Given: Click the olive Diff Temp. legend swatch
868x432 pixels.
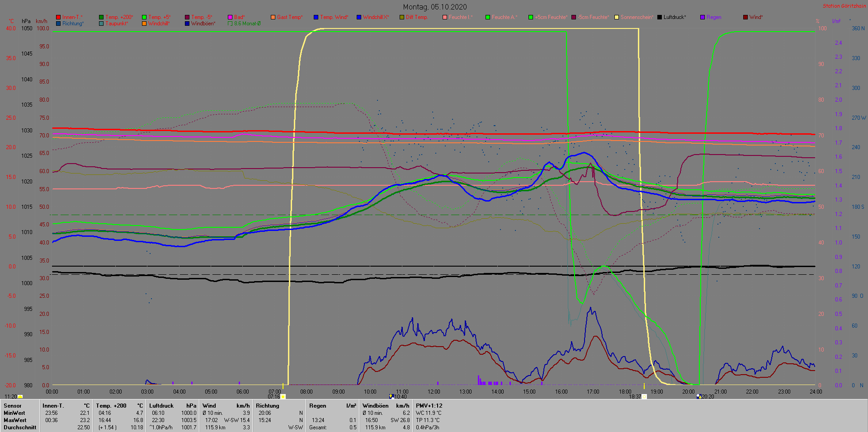Looking at the screenshot, I should tap(402, 17).
